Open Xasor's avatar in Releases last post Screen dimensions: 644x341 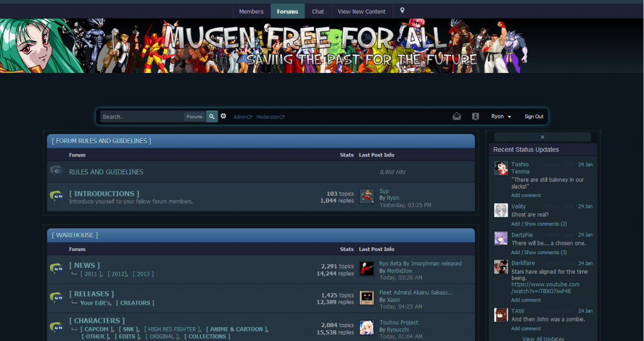pos(367,298)
